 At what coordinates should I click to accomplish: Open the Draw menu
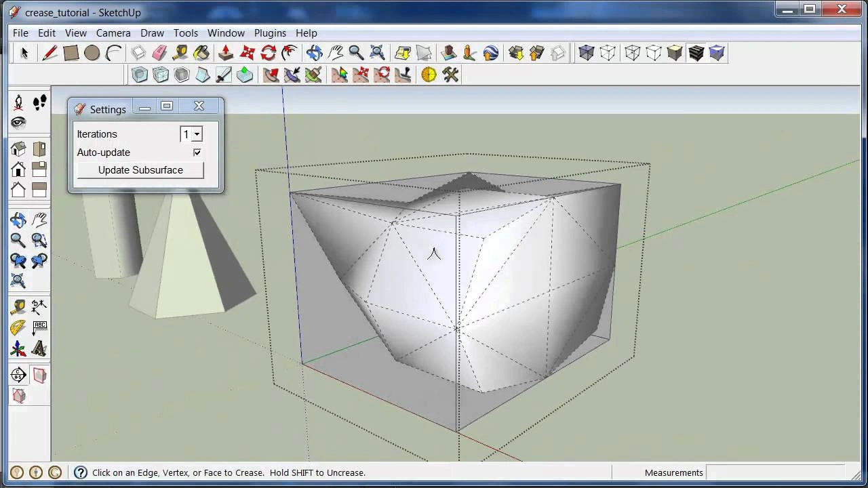click(x=152, y=33)
